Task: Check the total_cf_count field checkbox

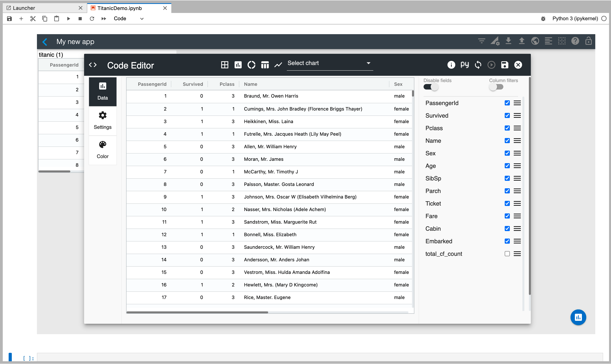Action: (x=507, y=254)
